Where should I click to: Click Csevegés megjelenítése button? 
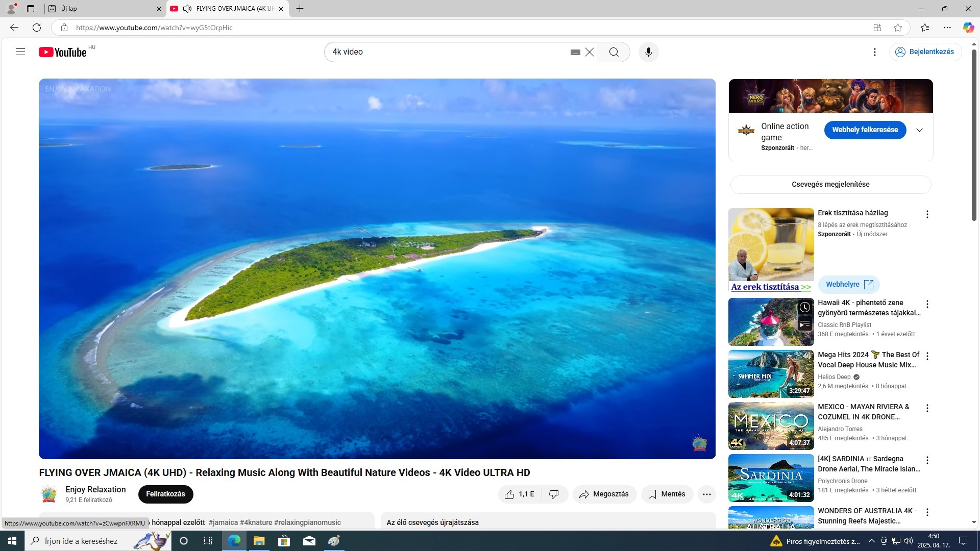click(830, 184)
